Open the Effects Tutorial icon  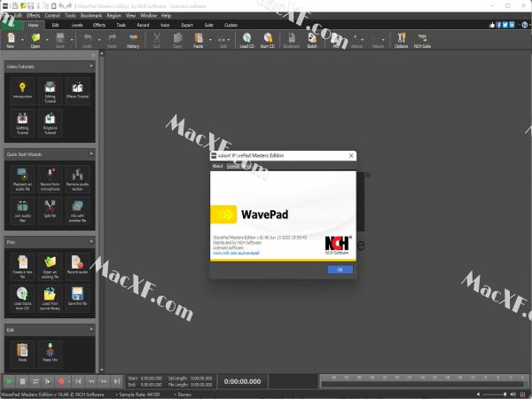click(78, 90)
